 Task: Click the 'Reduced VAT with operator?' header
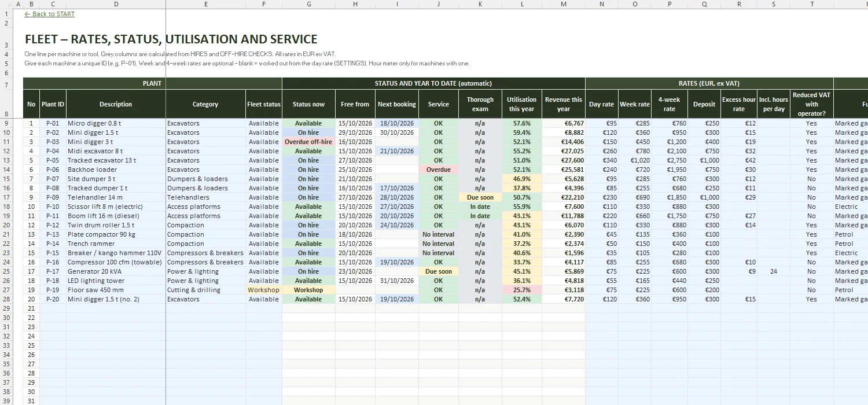click(x=812, y=104)
